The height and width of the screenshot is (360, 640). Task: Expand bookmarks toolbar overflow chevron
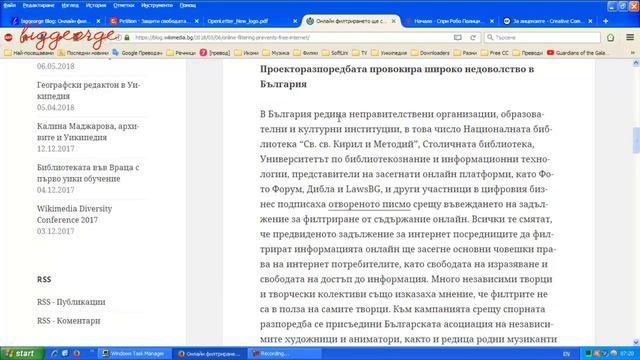point(633,53)
